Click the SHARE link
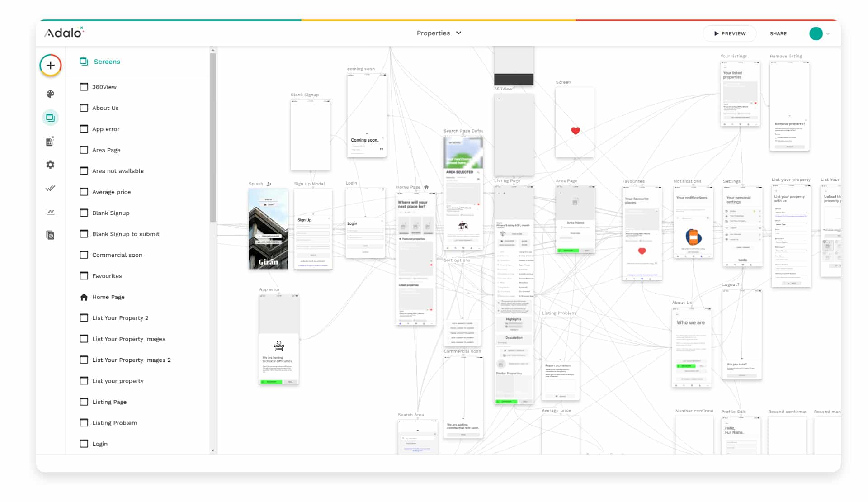The image size is (868, 502). [x=778, y=33]
